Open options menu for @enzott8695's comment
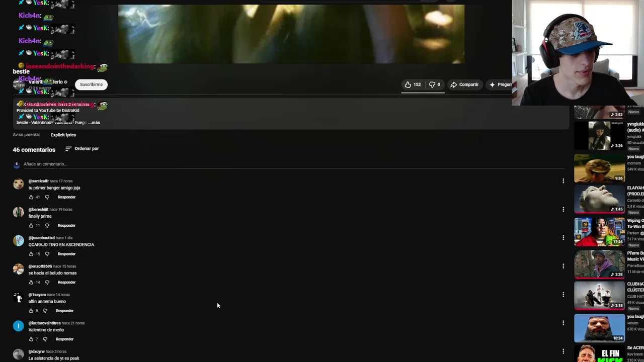The width and height of the screenshot is (644, 362). (563, 266)
